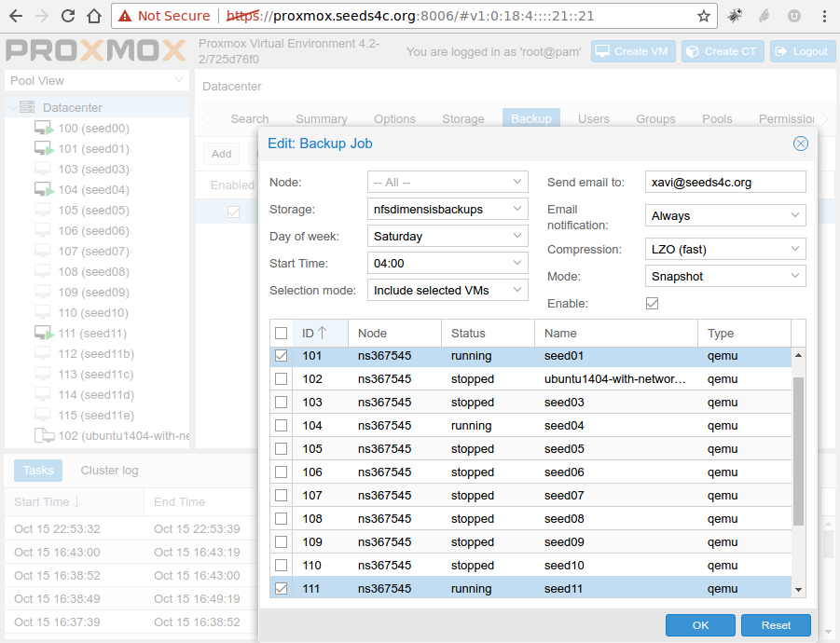Click the browser reload icon
This screenshot has height=643, width=840.
point(69,16)
